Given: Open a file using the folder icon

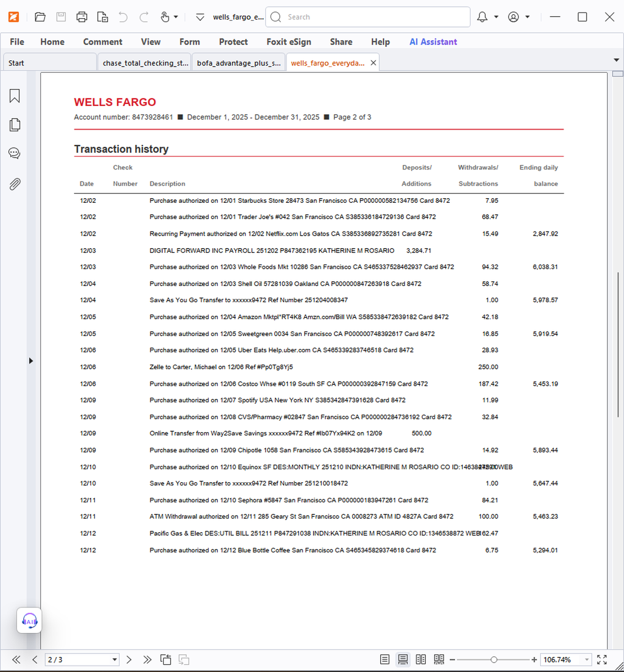Looking at the screenshot, I should click(40, 17).
